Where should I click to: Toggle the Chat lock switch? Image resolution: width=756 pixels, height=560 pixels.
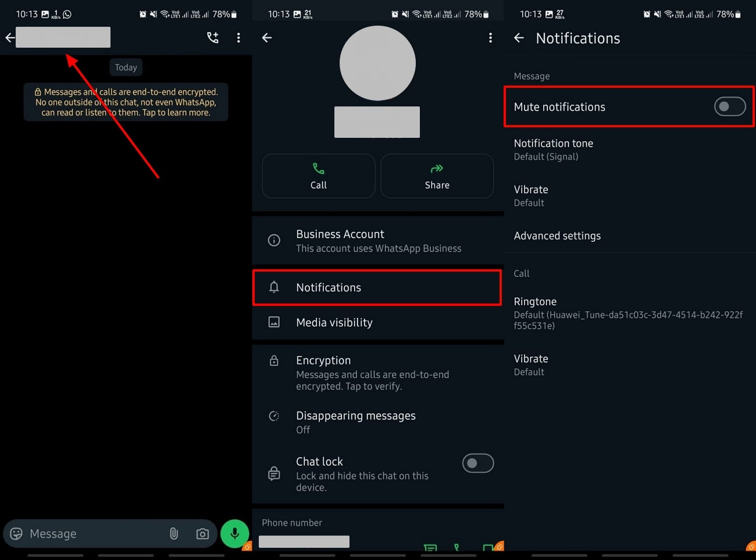(478, 463)
